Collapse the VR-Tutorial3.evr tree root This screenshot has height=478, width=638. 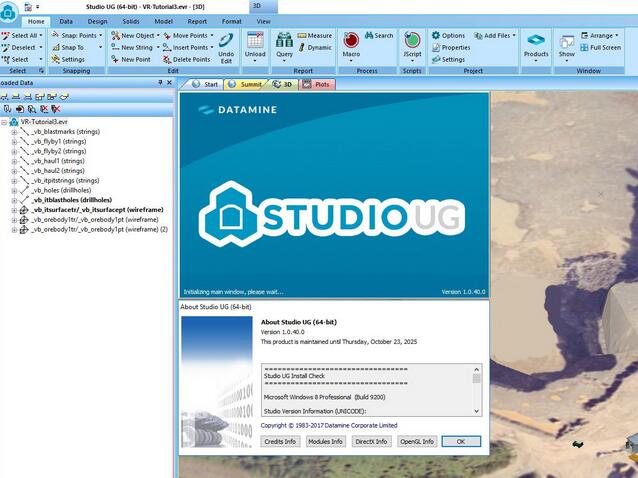[x=4, y=122]
